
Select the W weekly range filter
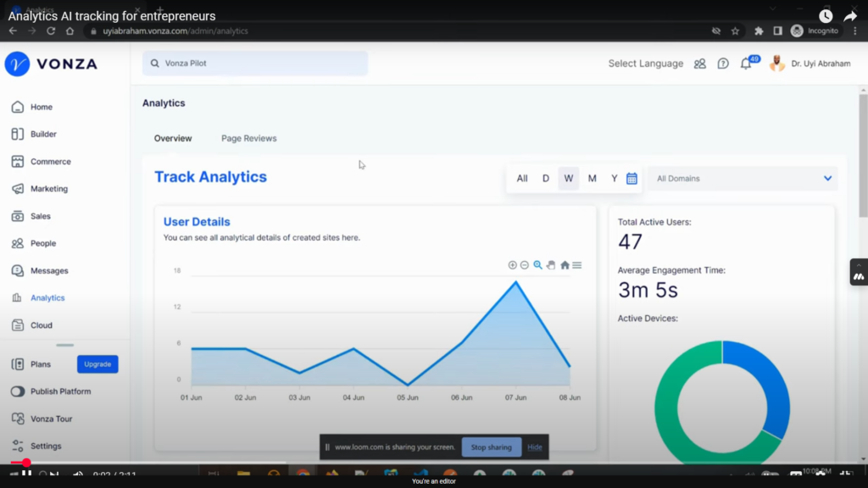point(568,179)
